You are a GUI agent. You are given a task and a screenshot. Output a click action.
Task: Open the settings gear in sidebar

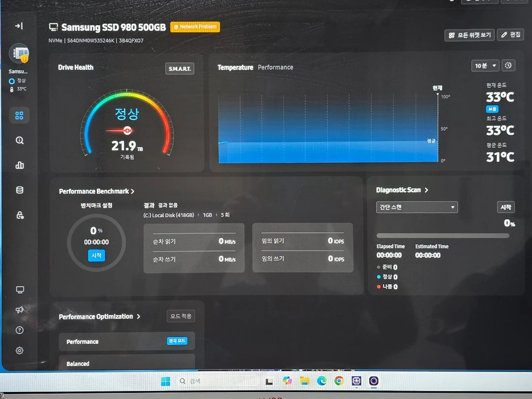(x=19, y=351)
